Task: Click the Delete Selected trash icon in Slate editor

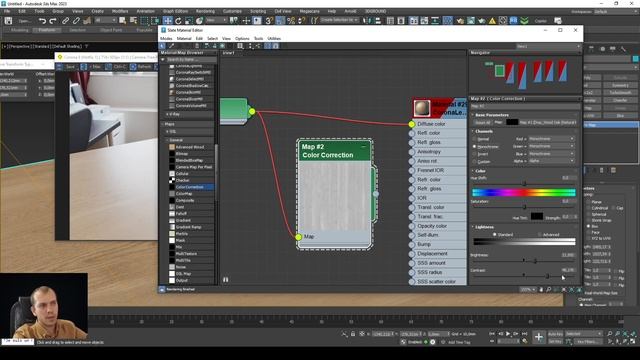Action: coord(197,46)
